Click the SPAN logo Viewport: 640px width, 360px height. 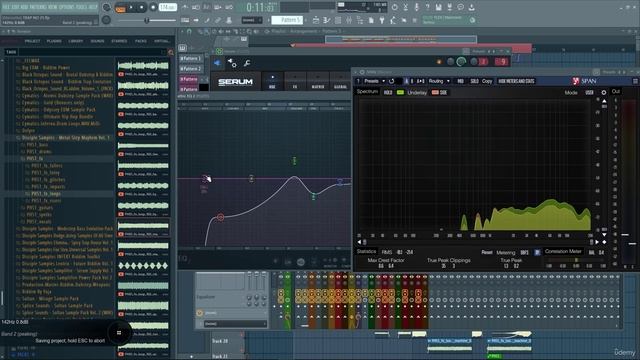coord(584,81)
